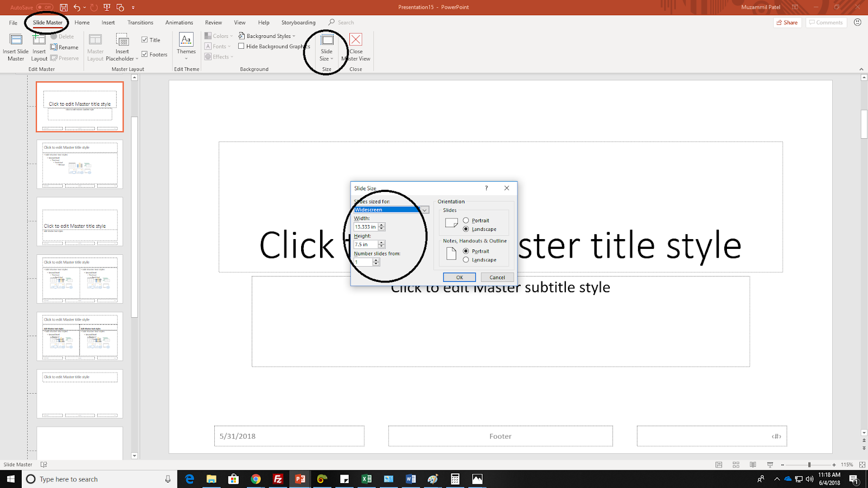Switch to the Transitions tab

pos(140,23)
